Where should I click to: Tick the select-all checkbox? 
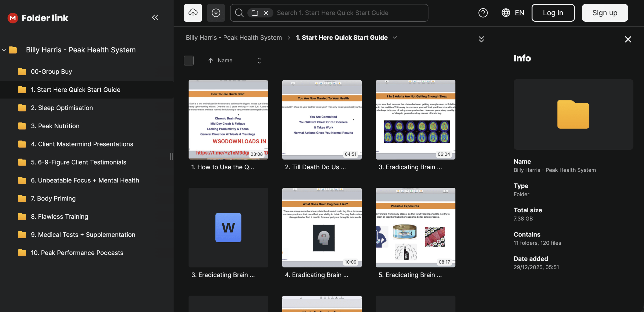coord(188,60)
